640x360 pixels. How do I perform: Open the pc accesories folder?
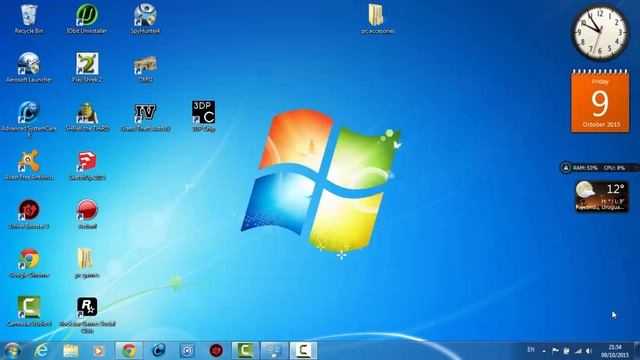tap(378, 19)
